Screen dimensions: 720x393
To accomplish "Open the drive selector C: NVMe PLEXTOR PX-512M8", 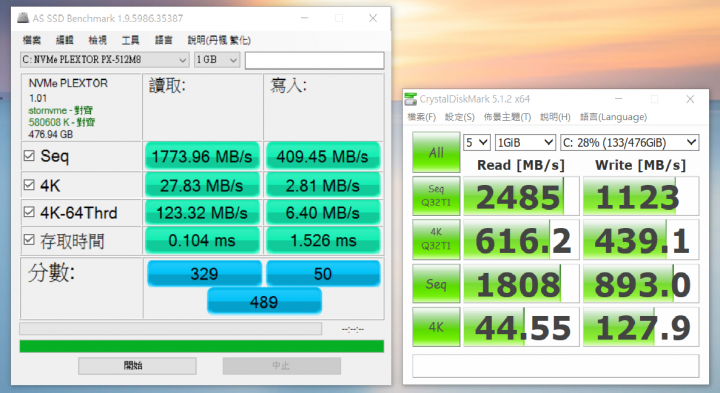I will point(105,60).
